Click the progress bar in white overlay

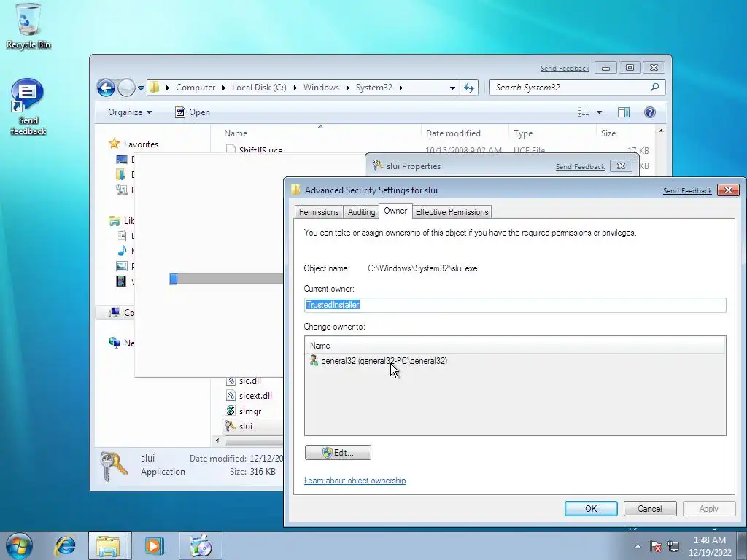click(226, 279)
